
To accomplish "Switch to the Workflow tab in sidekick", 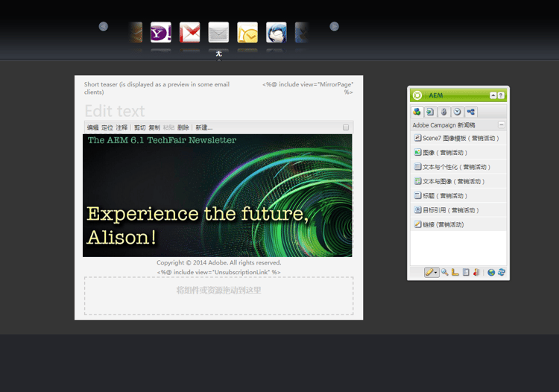I will coord(471,112).
